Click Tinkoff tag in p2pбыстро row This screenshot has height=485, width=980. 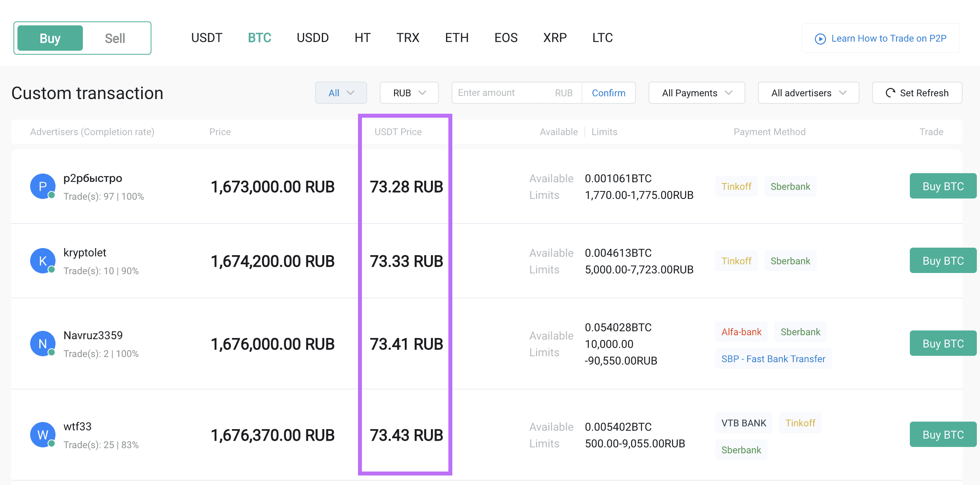tap(737, 187)
